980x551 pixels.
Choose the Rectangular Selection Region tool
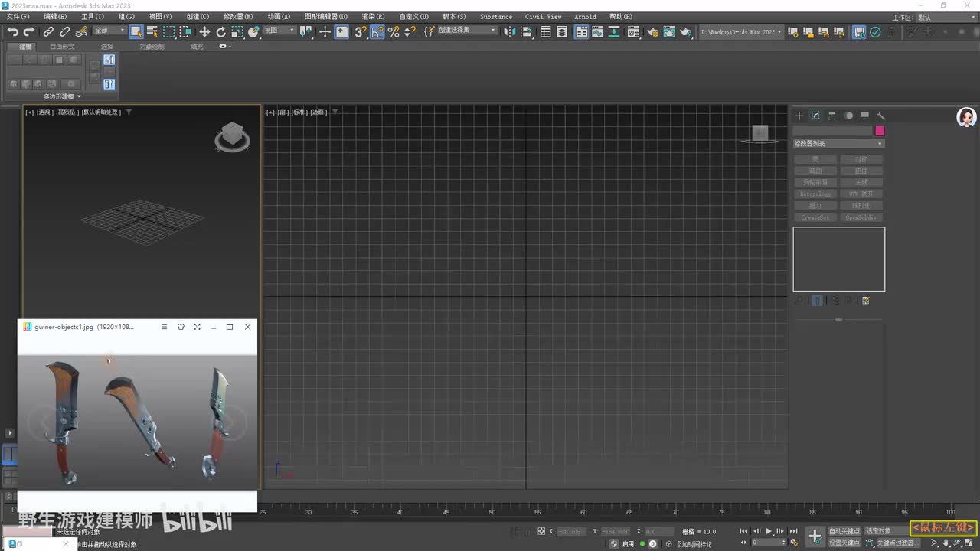pos(168,31)
